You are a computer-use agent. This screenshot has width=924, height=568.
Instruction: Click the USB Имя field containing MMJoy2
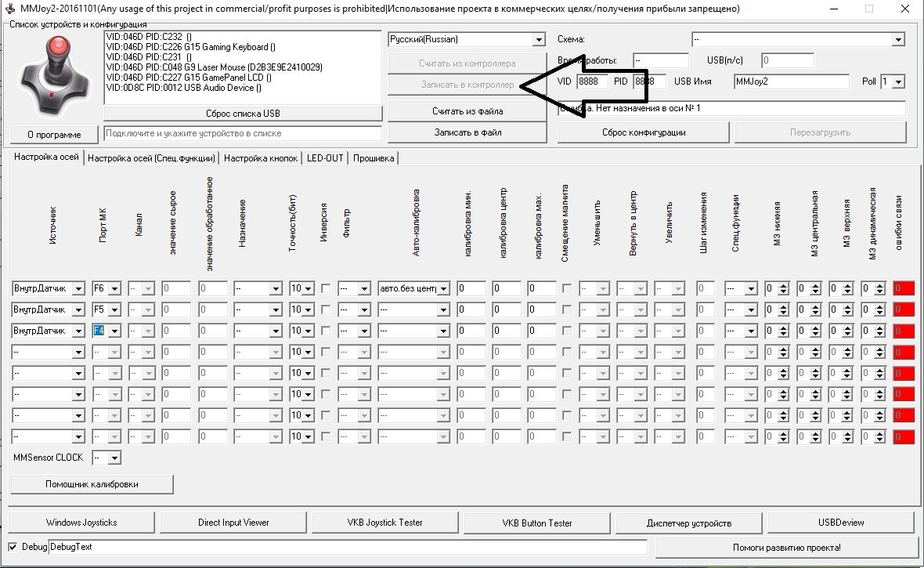click(x=791, y=81)
